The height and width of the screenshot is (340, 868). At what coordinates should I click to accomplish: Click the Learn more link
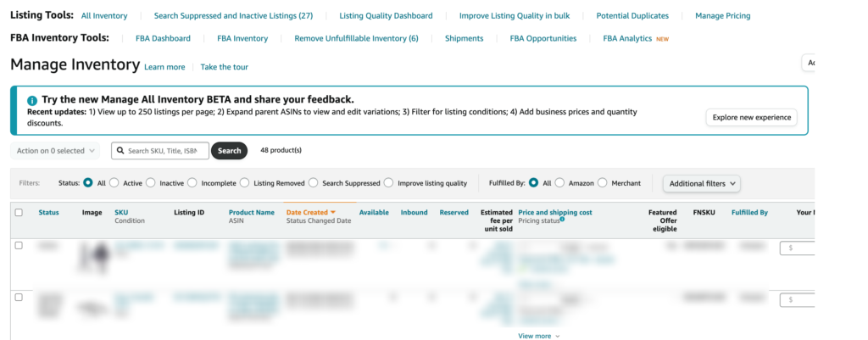click(164, 67)
